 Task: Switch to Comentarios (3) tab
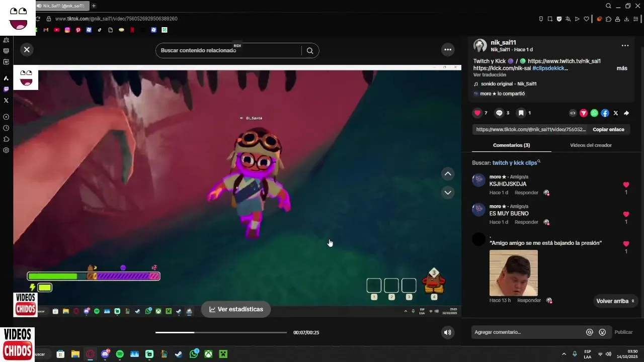(511, 145)
